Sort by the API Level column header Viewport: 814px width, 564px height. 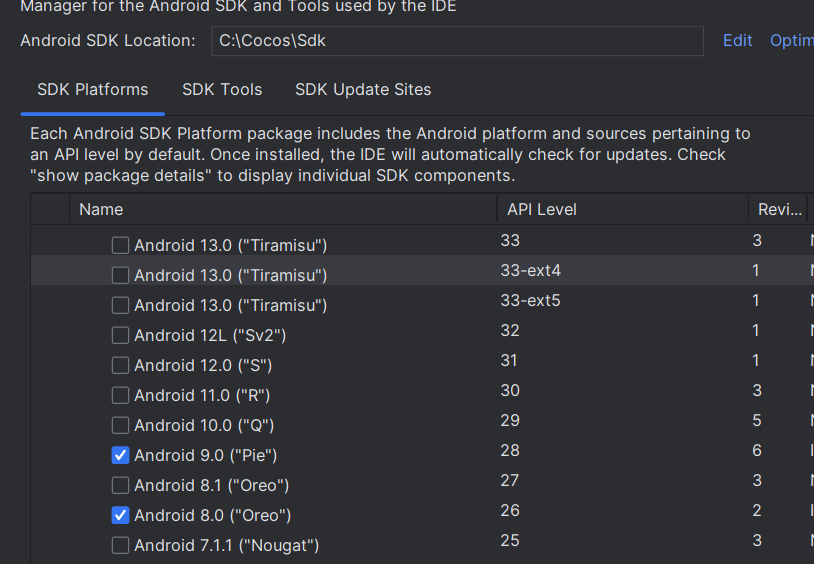pos(543,210)
